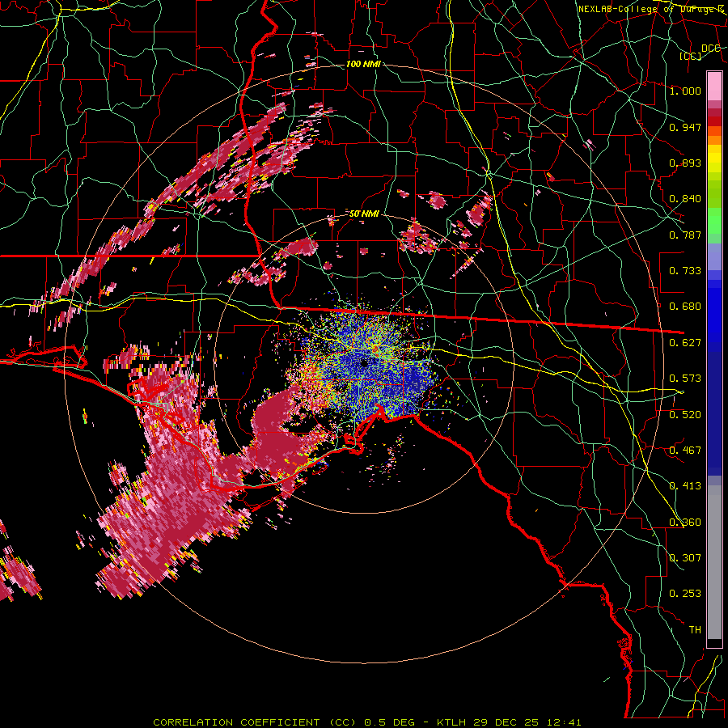
Task: Click the 0.5 DEG elevation text
Action: tap(389, 722)
